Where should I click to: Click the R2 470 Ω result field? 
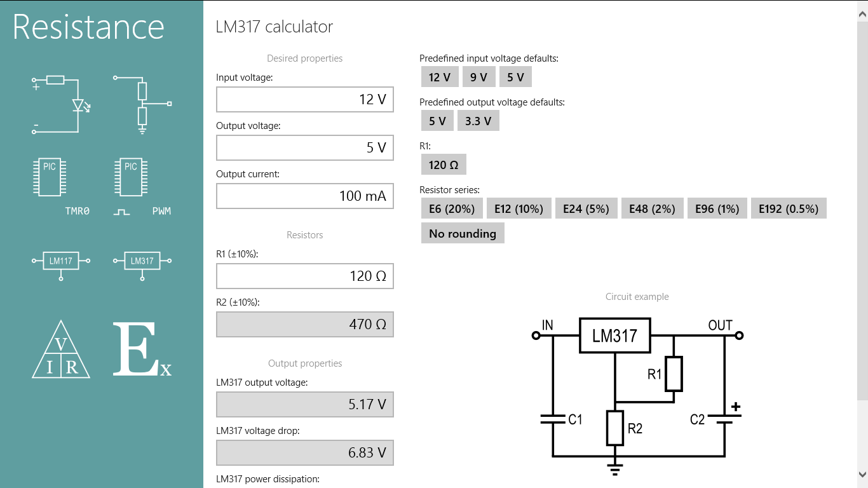click(x=305, y=325)
